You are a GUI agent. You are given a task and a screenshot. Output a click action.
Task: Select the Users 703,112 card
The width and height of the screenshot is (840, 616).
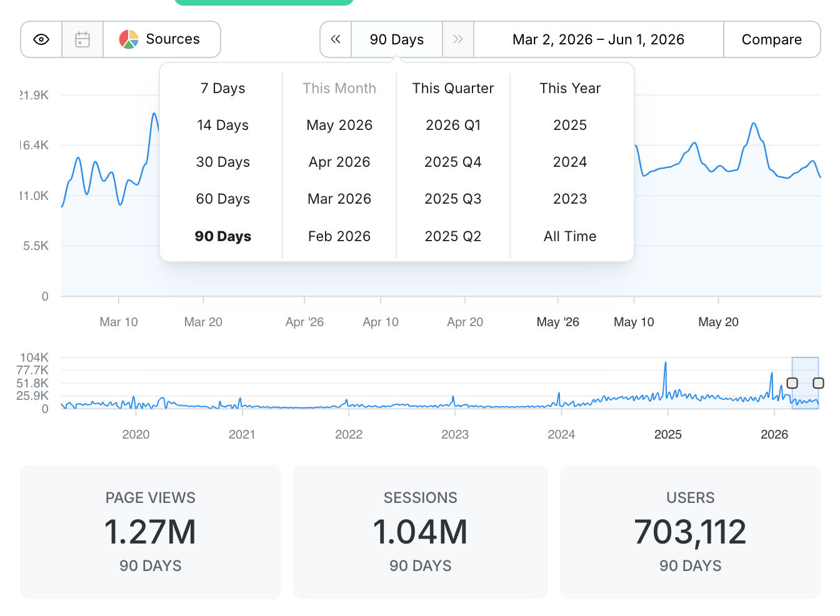691,532
